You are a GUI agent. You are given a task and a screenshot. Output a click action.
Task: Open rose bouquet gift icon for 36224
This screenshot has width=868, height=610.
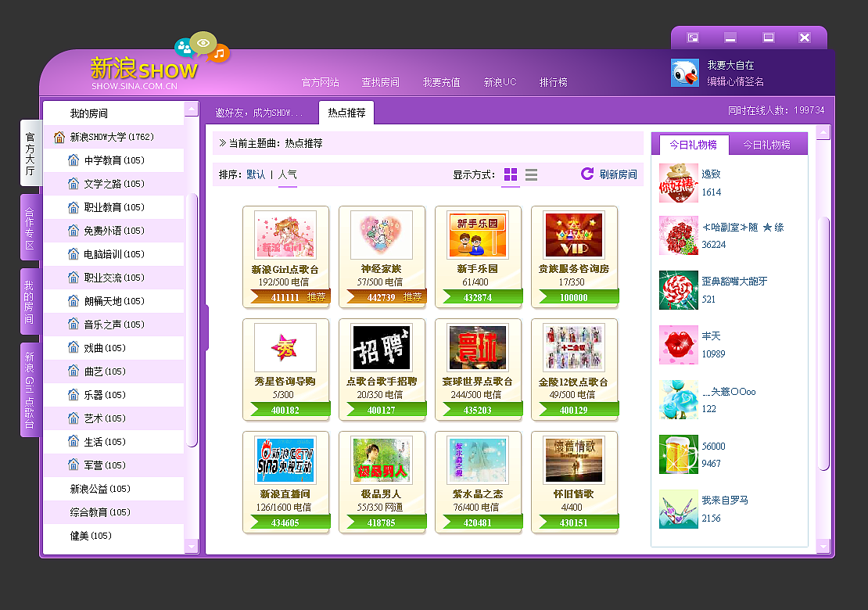click(x=679, y=236)
